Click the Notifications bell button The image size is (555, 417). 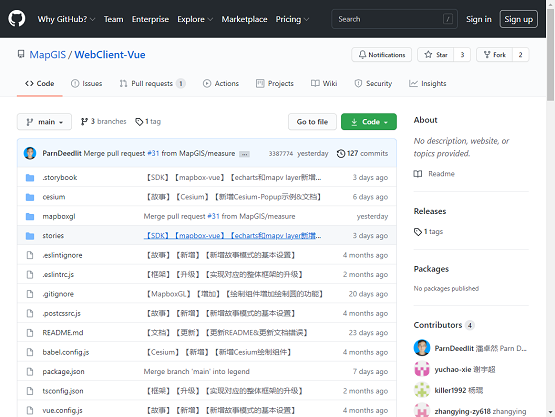(x=382, y=55)
